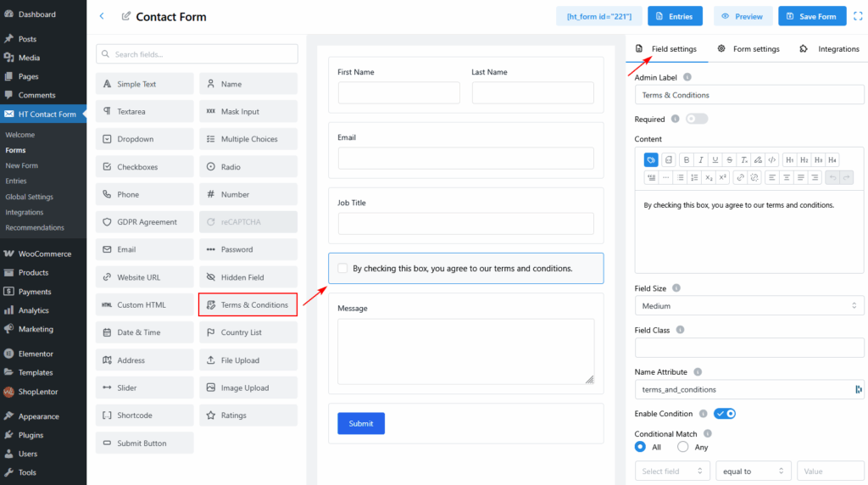Switch to the Form settings tab

click(x=748, y=49)
